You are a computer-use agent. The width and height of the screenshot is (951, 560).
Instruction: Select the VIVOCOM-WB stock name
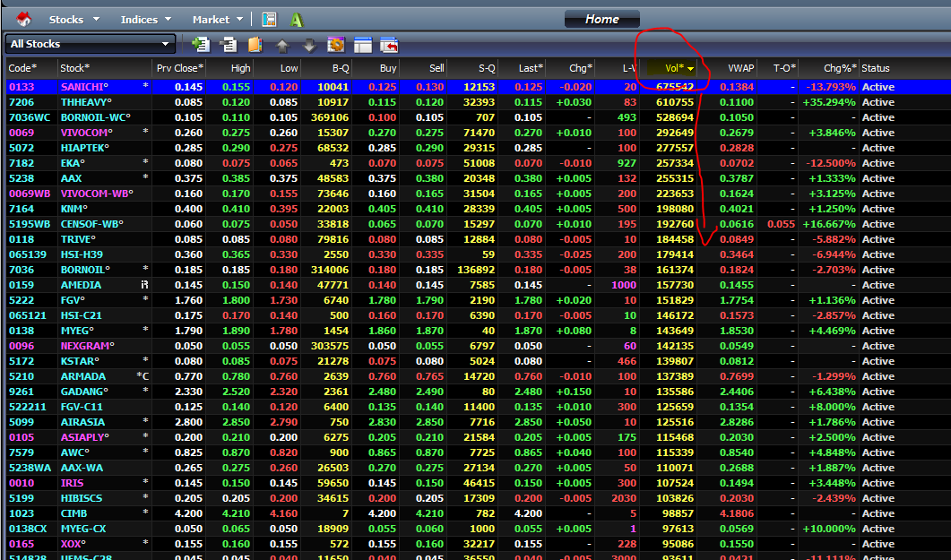pyautogui.click(x=97, y=194)
